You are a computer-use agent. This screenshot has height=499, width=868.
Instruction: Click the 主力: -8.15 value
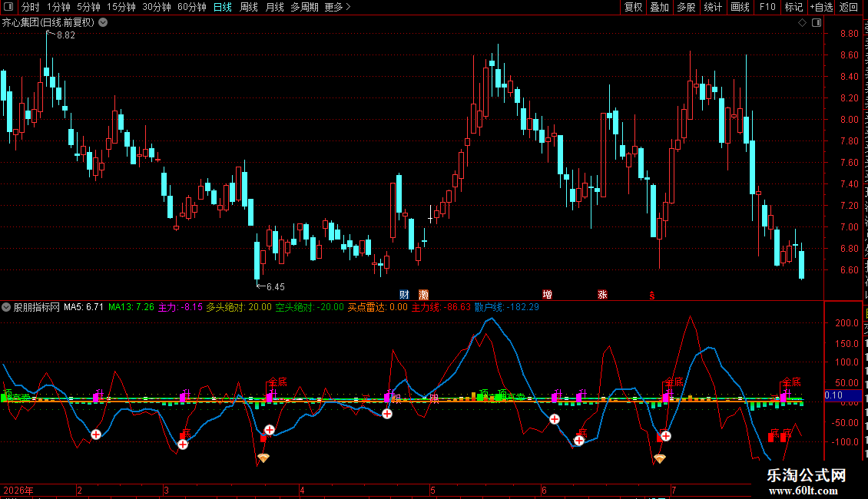point(181,307)
